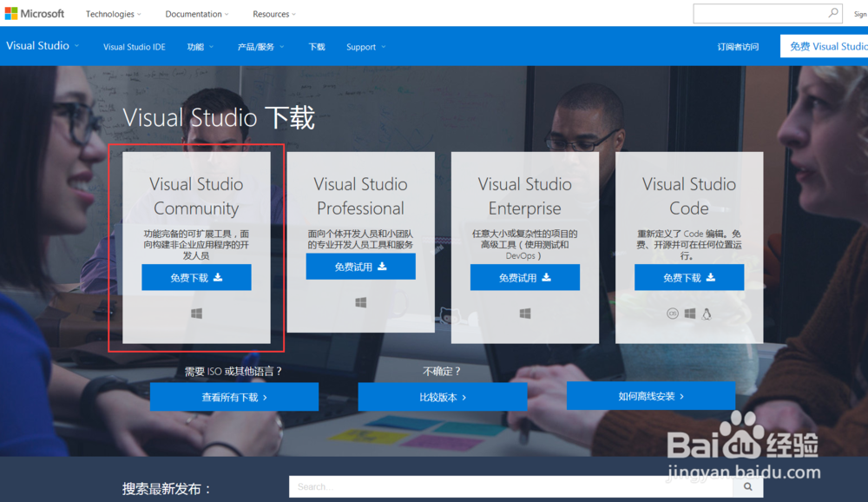
Task: Click search icon button beside bottom search field
Action: [748, 486]
